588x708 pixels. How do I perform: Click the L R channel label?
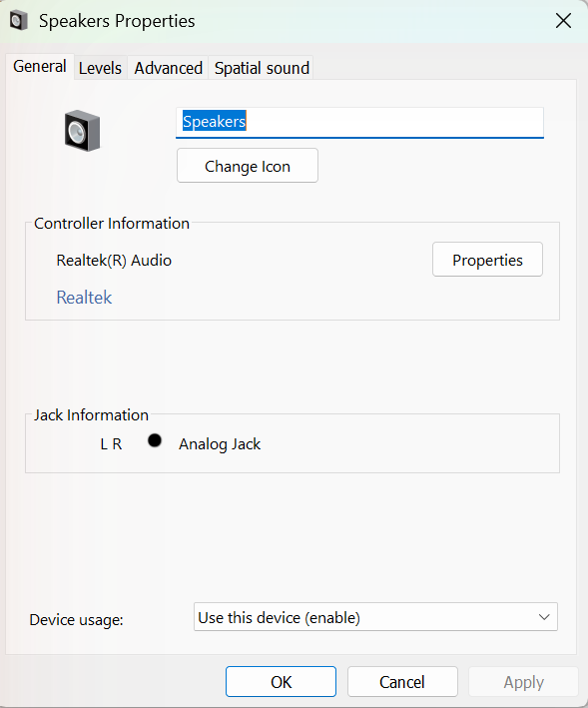[111, 444]
